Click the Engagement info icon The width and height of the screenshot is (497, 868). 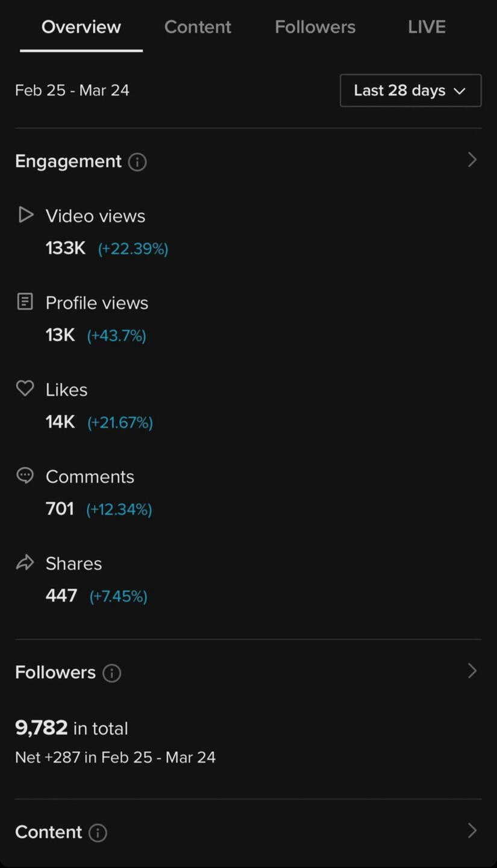click(137, 162)
